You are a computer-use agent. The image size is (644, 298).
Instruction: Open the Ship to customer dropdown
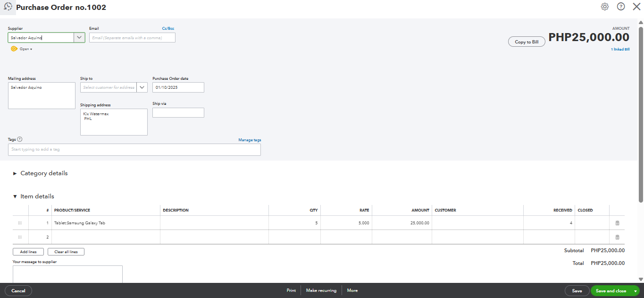(x=142, y=87)
